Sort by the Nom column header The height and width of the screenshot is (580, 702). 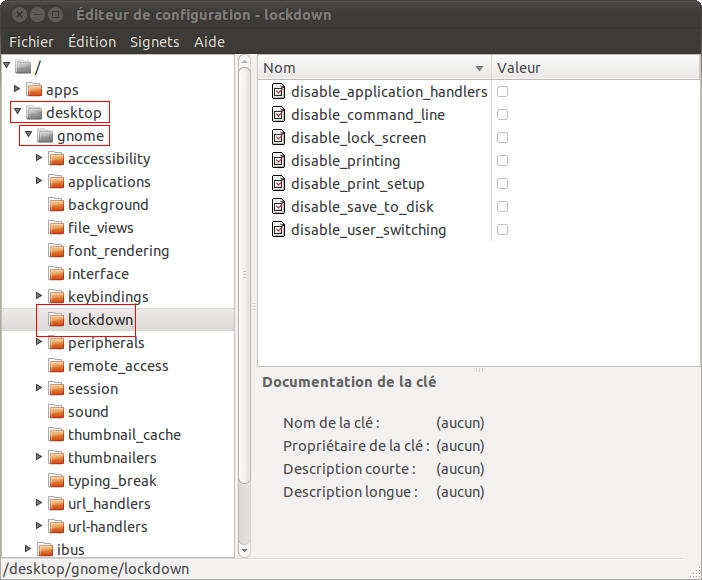(x=374, y=68)
